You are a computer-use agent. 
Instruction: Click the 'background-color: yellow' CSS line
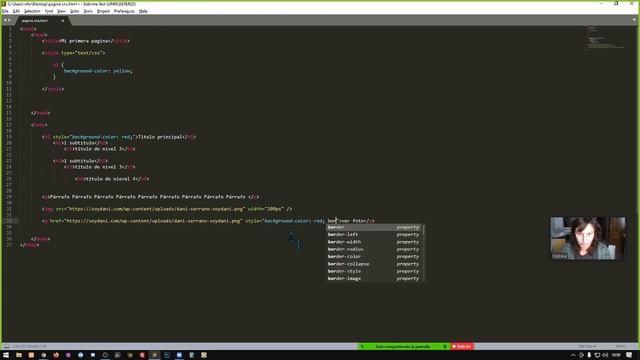[x=98, y=71]
